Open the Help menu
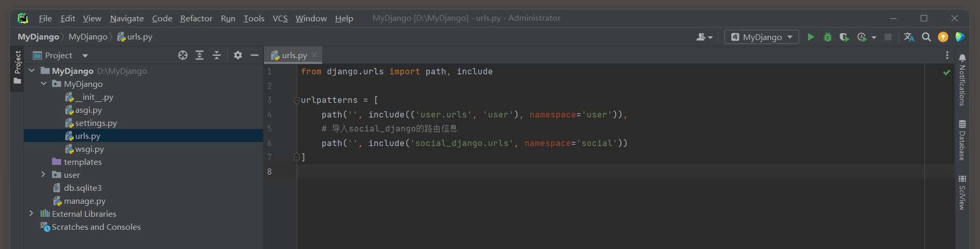Screen dimensions: 980x249 pos(344,19)
